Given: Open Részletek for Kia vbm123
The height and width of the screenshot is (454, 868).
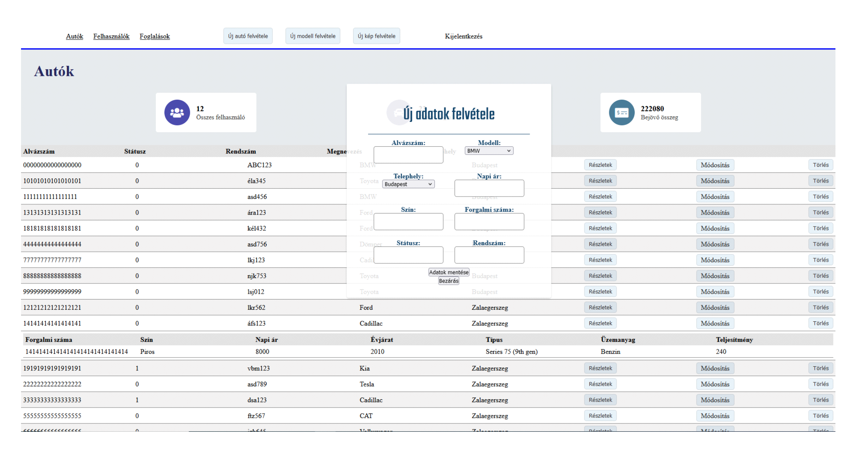Looking at the screenshot, I should click(x=600, y=368).
